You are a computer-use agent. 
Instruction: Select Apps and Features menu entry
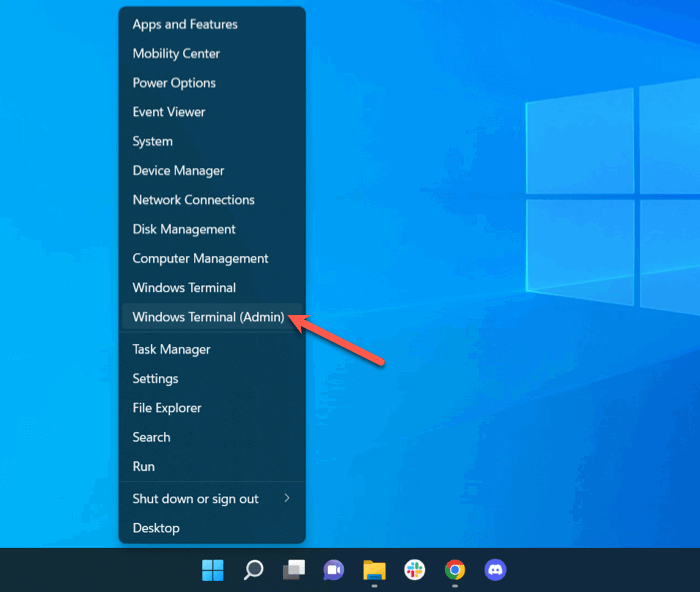click(x=212, y=24)
